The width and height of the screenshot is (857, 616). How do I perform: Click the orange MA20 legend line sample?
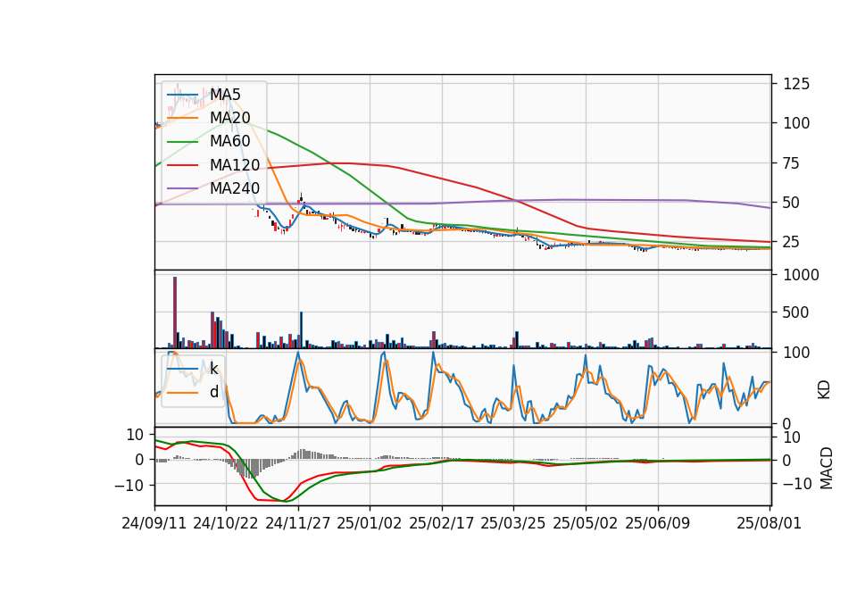click(x=182, y=118)
